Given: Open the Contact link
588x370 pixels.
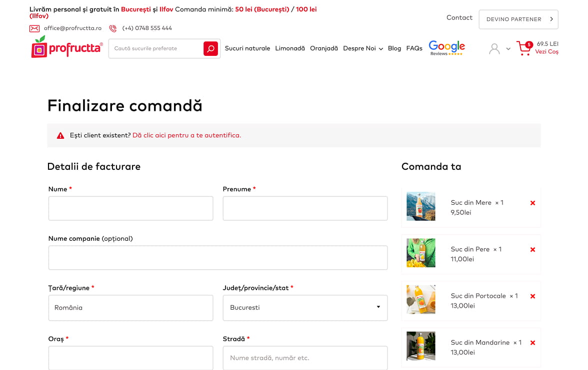Looking at the screenshot, I should 459,17.
